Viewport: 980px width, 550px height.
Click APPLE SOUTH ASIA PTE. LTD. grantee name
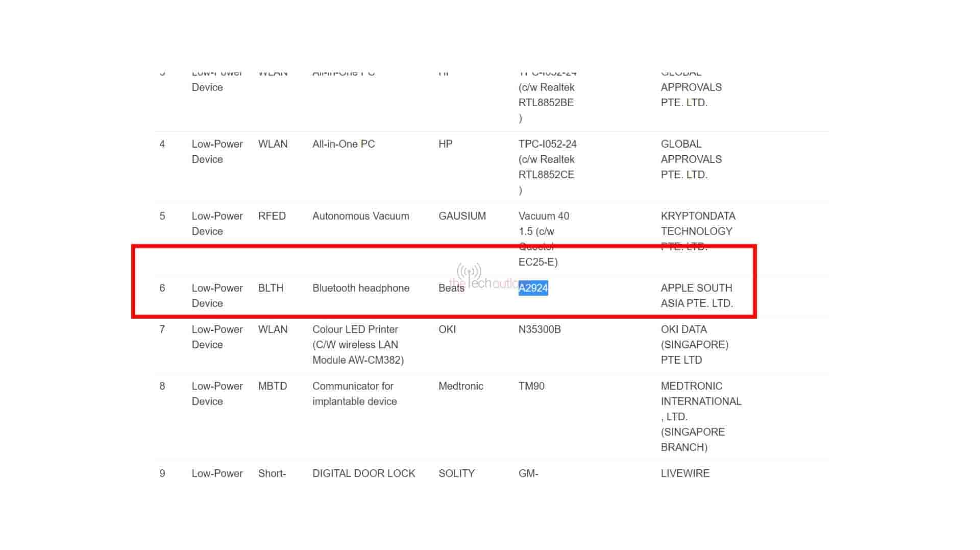point(696,295)
